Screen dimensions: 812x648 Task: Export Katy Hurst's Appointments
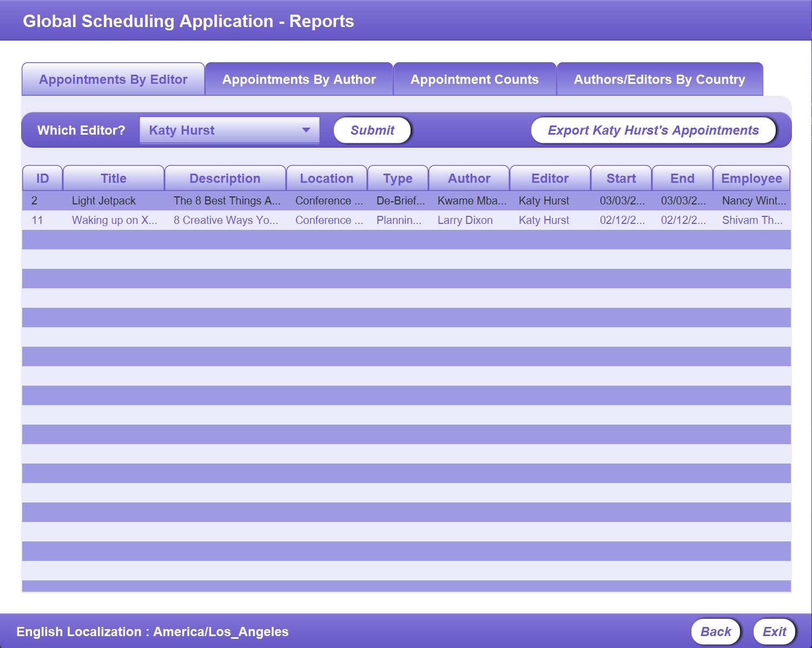coord(653,130)
